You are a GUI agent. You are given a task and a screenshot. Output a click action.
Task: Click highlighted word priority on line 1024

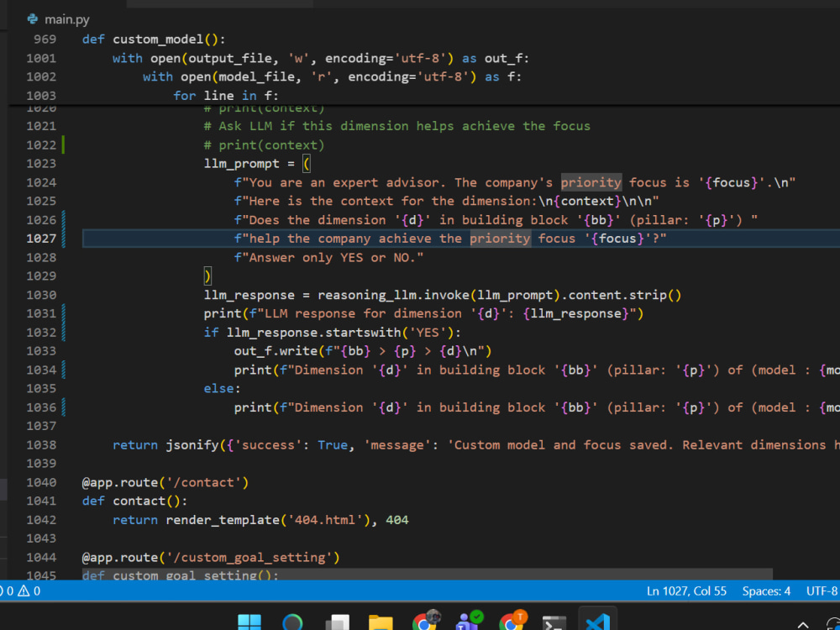(x=591, y=182)
